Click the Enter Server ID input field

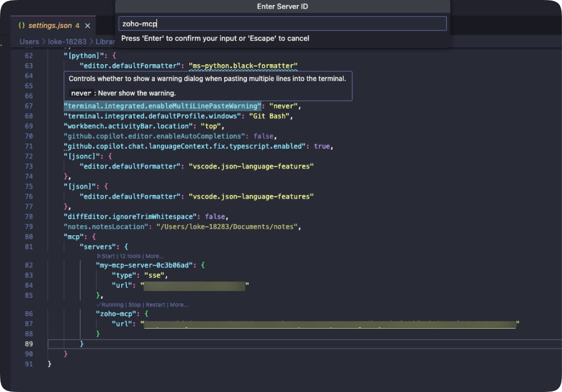(x=283, y=23)
